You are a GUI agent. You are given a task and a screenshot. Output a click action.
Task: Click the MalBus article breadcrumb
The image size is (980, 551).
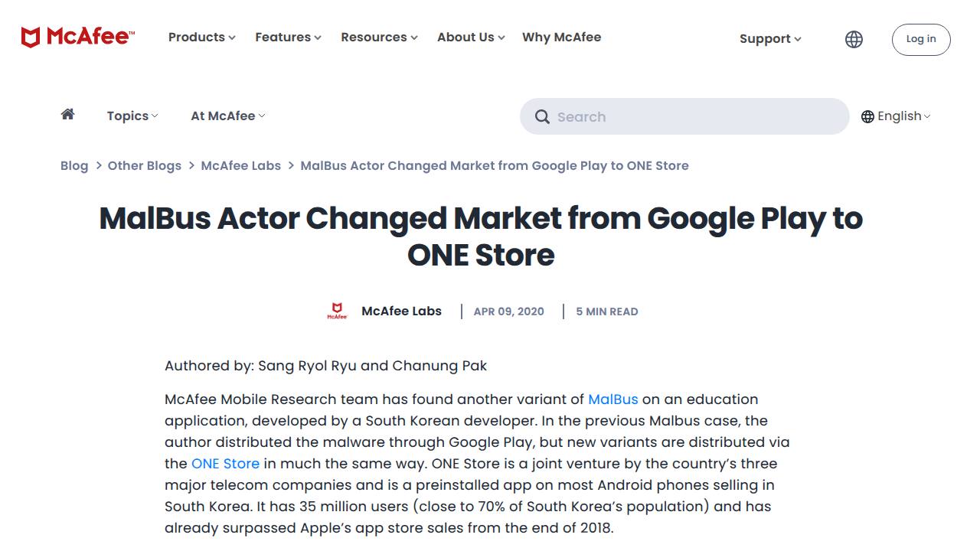click(495, 165)
